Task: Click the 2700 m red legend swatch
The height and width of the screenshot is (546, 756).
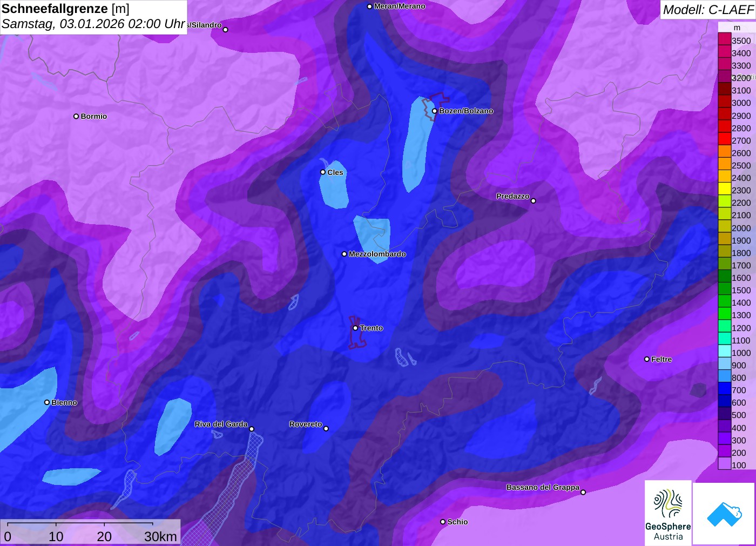Action: coord(725,140)
